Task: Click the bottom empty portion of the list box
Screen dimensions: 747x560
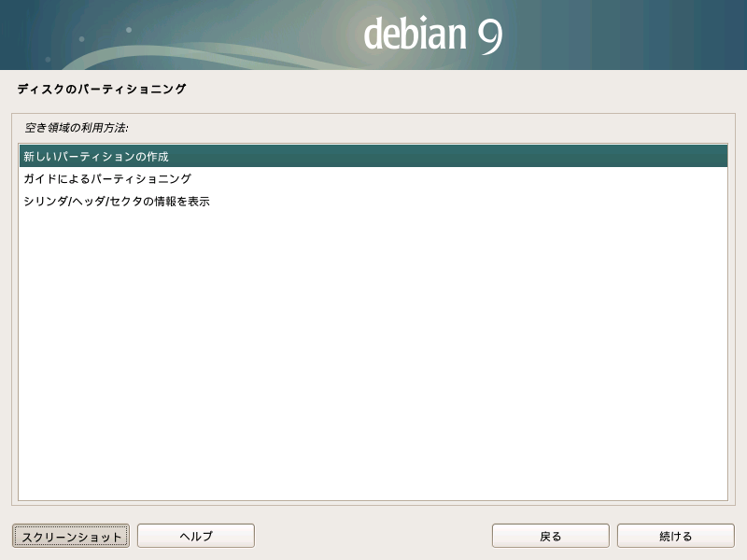Action: coord(373,476)
